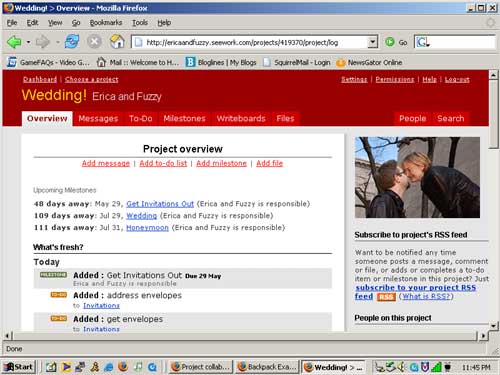Click the Forward arrow button

[42, 42]
